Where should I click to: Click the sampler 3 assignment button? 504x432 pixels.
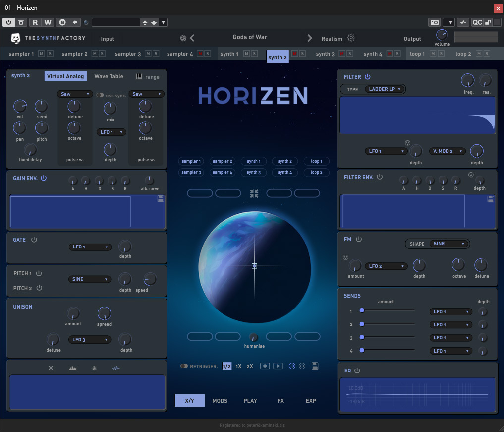click(x=191, y=172)
